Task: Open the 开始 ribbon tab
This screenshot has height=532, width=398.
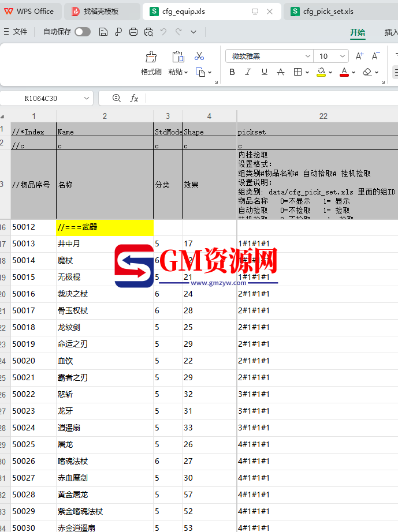Action: (x=358, y=32)
